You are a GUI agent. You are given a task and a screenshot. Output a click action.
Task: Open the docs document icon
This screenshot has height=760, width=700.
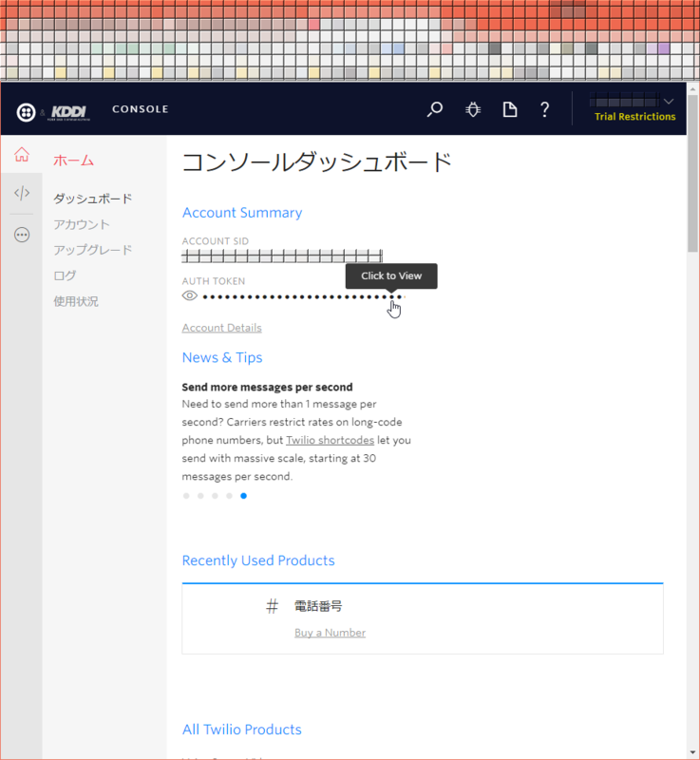click(510, 109)
